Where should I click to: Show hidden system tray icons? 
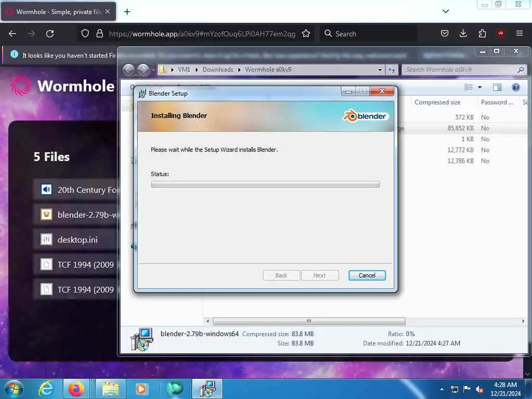pos(442,389)
